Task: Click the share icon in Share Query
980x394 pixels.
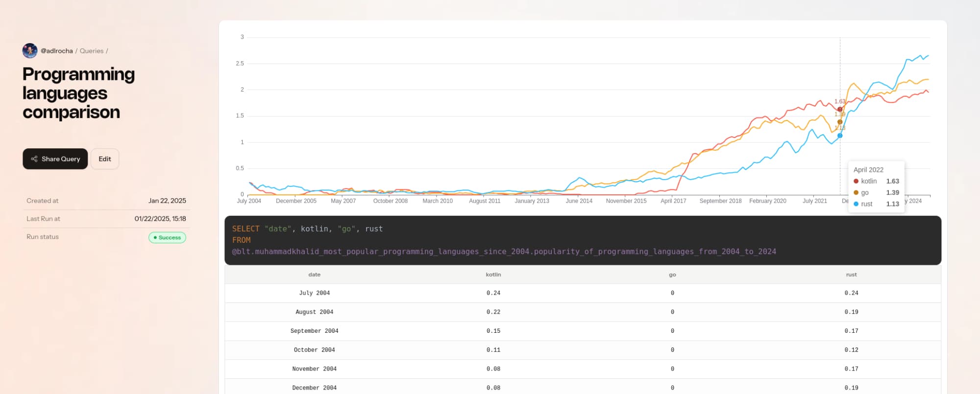Action: point(34,159)
